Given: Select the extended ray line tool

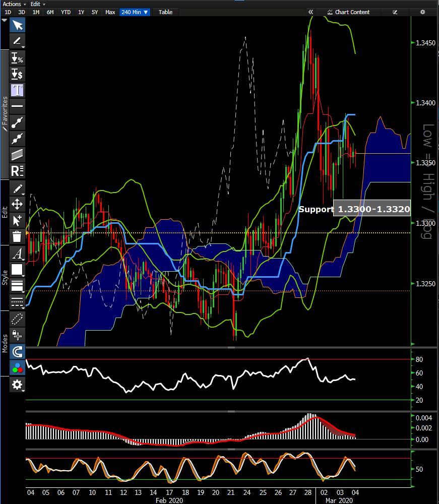Looking at the screenshot, I should pyautogui.click(x=17, y=139).
